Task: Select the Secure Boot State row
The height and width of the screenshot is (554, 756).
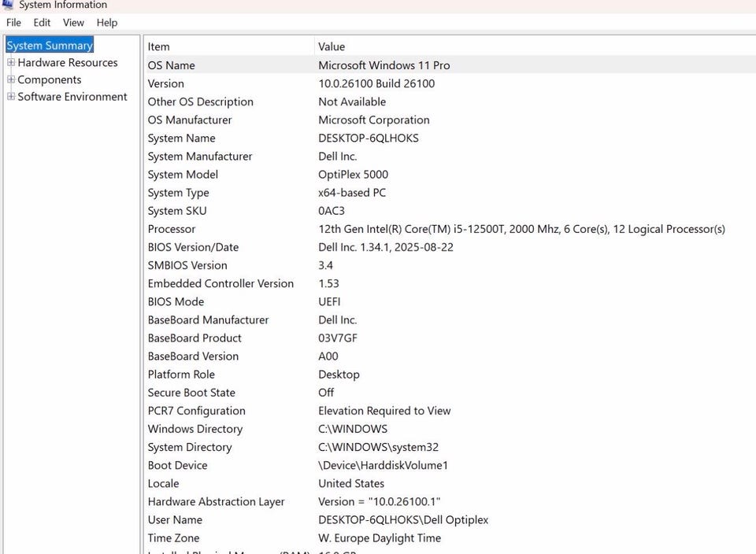Action: point(191,393)
